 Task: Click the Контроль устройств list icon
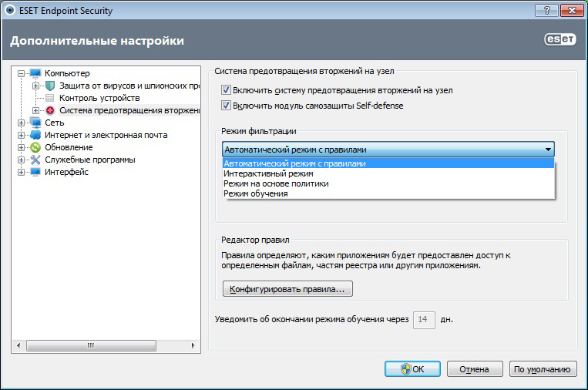[49, 98]
